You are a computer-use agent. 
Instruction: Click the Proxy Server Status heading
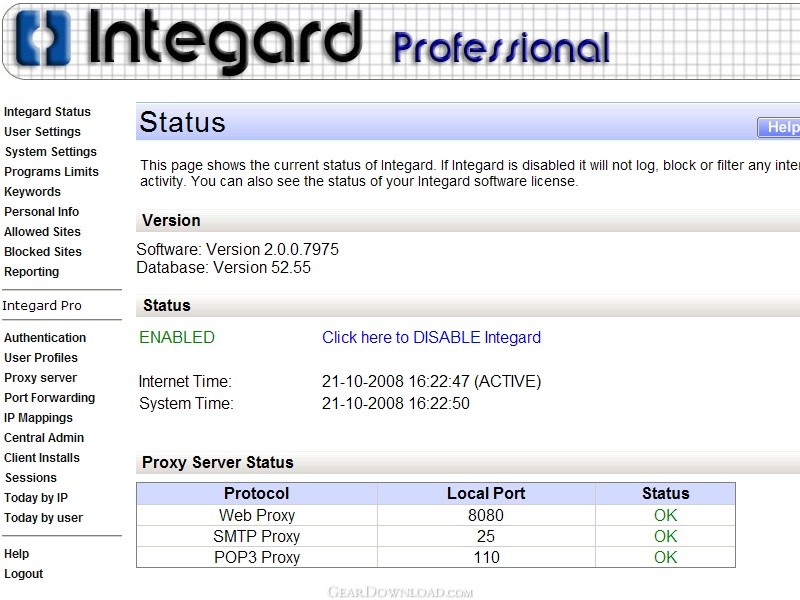(x=218, y=462)
